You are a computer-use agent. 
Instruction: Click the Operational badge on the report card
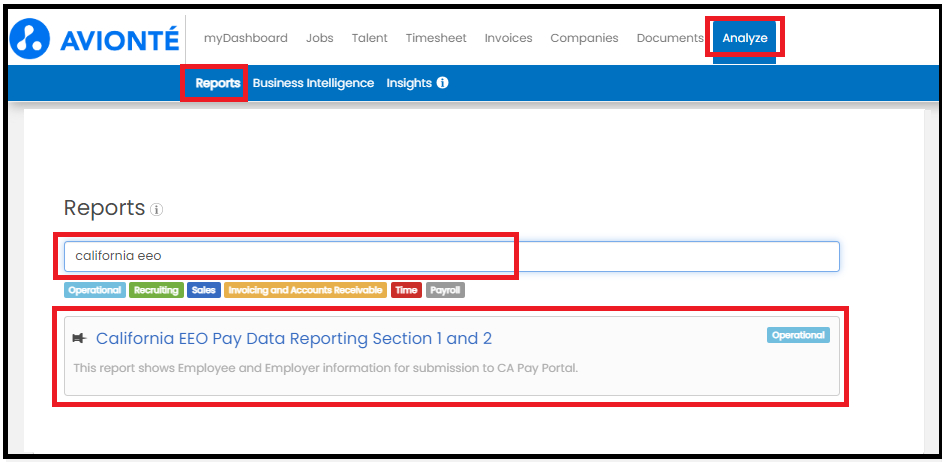798,335
